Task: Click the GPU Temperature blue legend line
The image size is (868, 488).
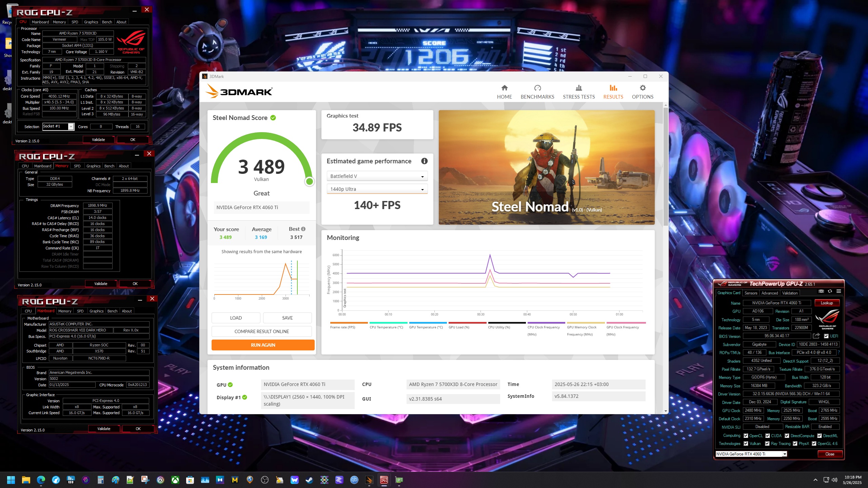Action: tap(428, 323)
